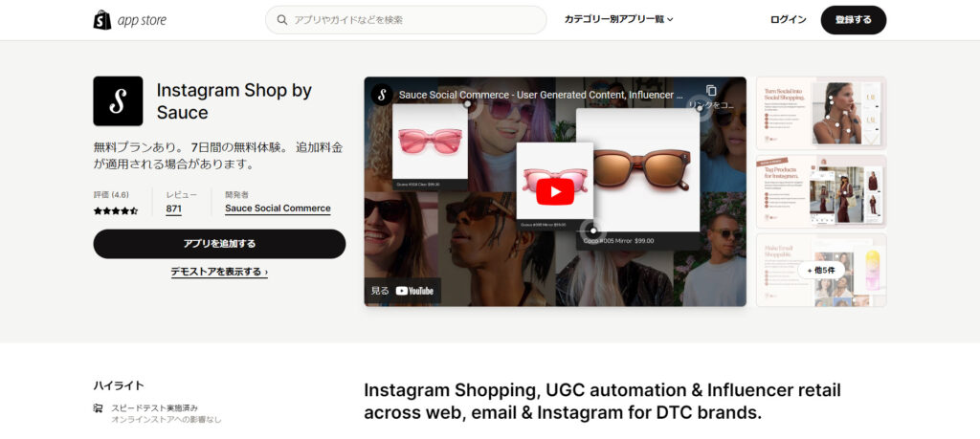Click the 登録する button
This screenshot has height=439, width=980.
coord(853,20)
